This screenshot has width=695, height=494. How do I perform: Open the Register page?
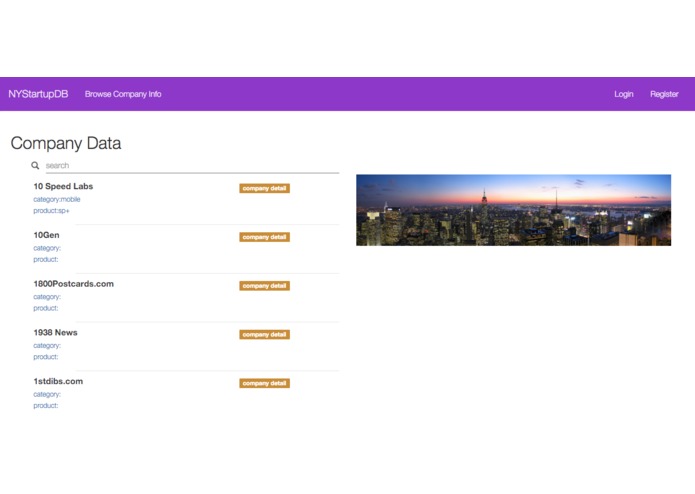pos(664,94)
